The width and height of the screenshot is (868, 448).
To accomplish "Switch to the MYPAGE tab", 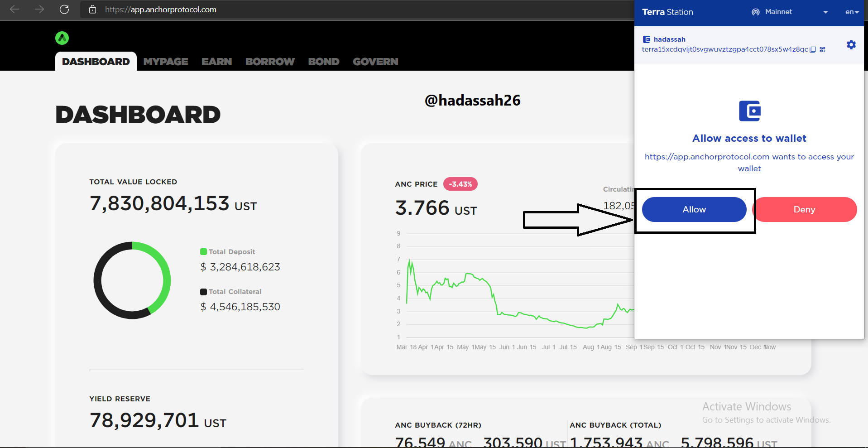I will click(x=166, y=62).
